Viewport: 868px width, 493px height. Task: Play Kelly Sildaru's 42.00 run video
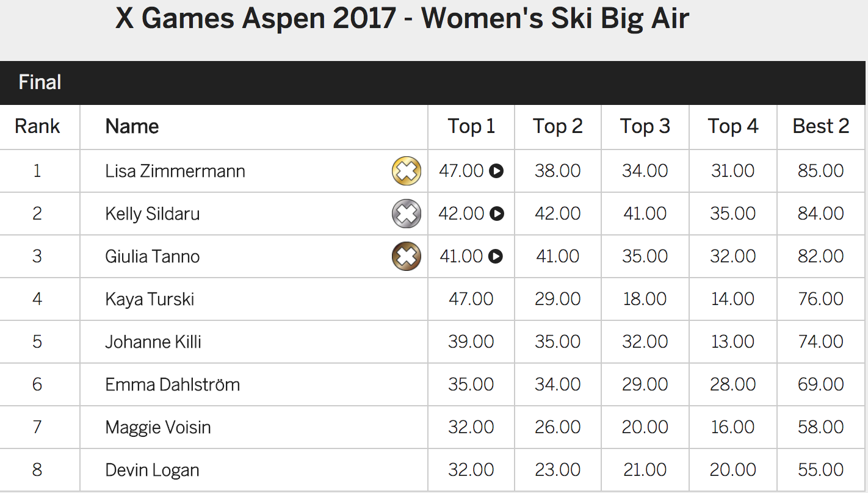(497, 214)
